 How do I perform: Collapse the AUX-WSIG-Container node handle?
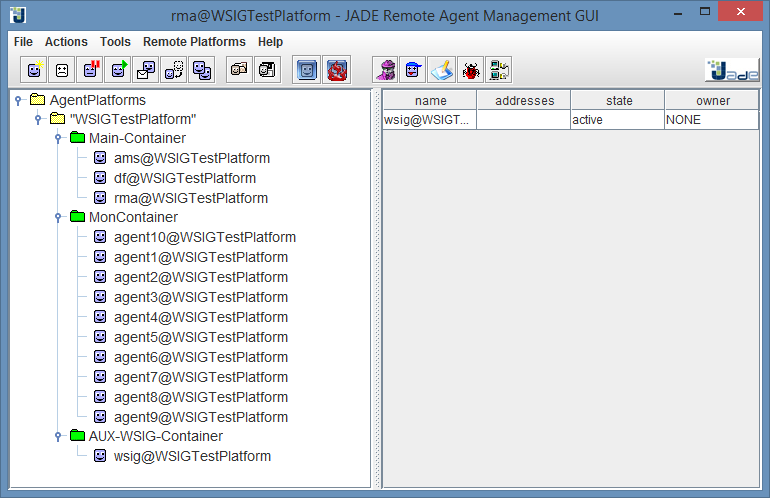point(58,436)
